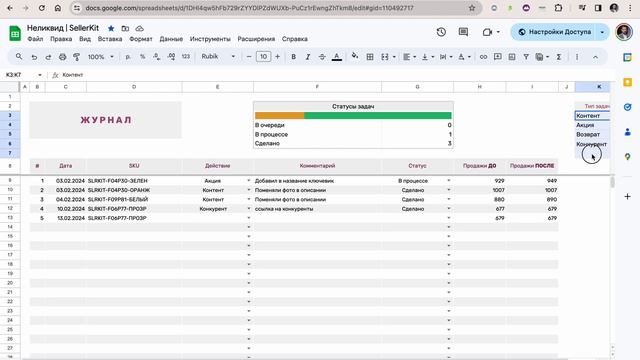Screen dimensions: 640x360
Task: Open the Действие dropdown for Конкурент row
Action: 249,209
